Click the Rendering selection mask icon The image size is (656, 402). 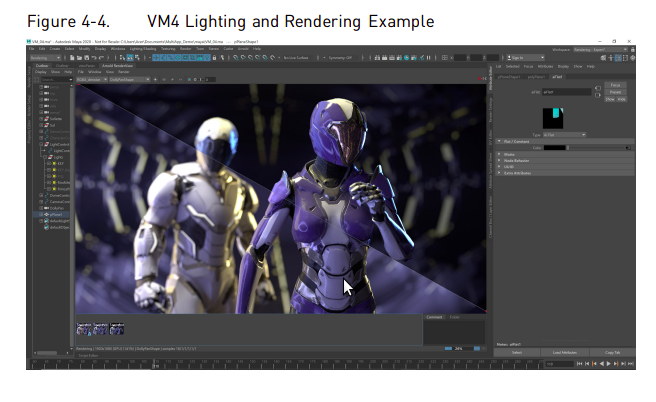(x=199, y=58)
